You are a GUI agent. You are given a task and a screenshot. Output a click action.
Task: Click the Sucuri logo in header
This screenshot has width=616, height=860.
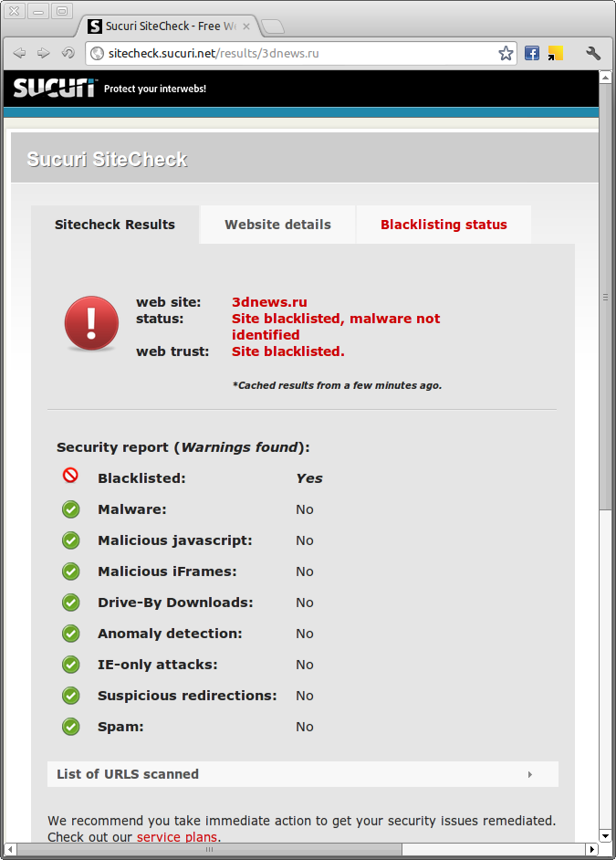click(54, 88)
